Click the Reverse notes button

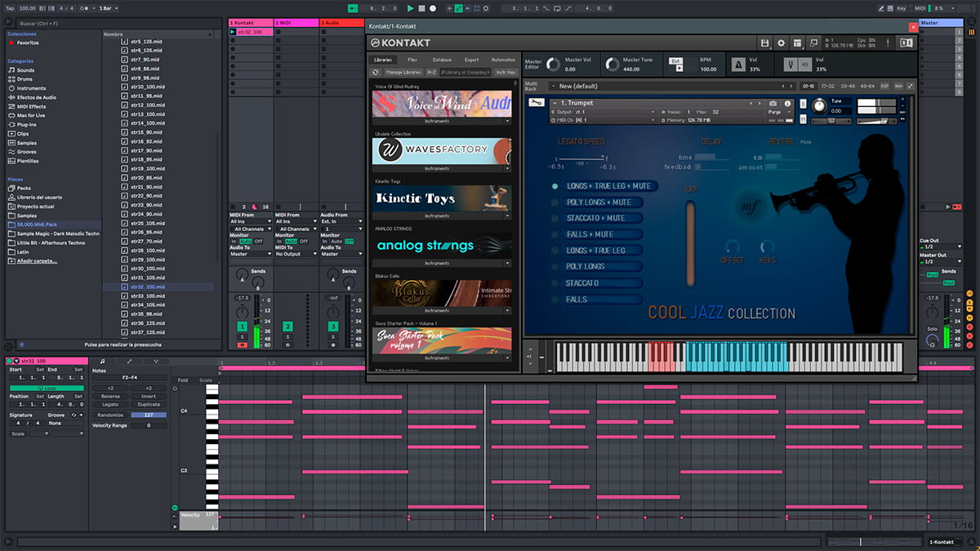(x=110, y=397)
